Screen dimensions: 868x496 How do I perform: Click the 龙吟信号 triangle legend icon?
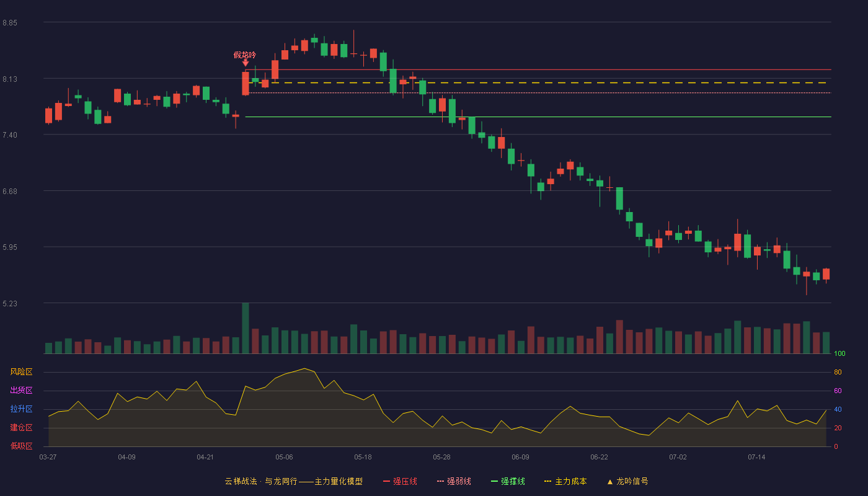point(609,482)
